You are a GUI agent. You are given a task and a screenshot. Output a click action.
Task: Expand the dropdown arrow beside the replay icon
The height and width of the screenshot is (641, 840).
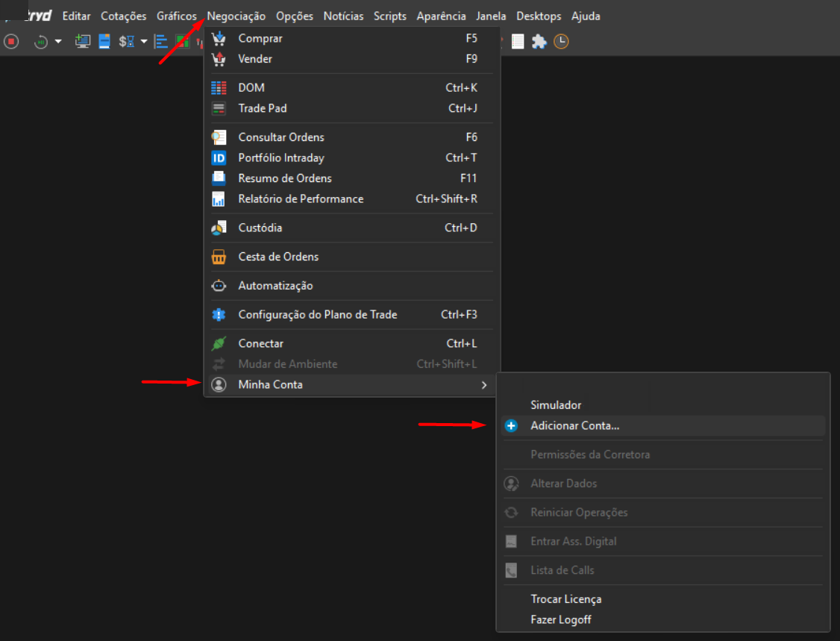click(58, 41)
